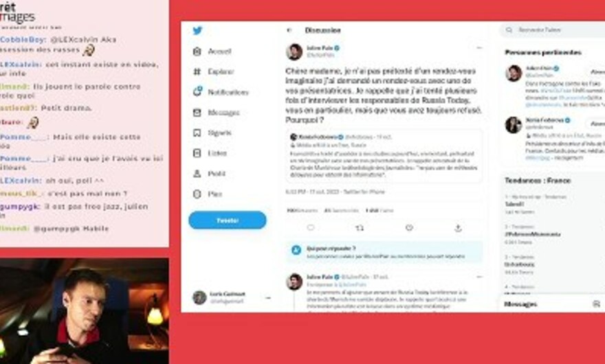Open the second tweet's three-dot menu

479,277
